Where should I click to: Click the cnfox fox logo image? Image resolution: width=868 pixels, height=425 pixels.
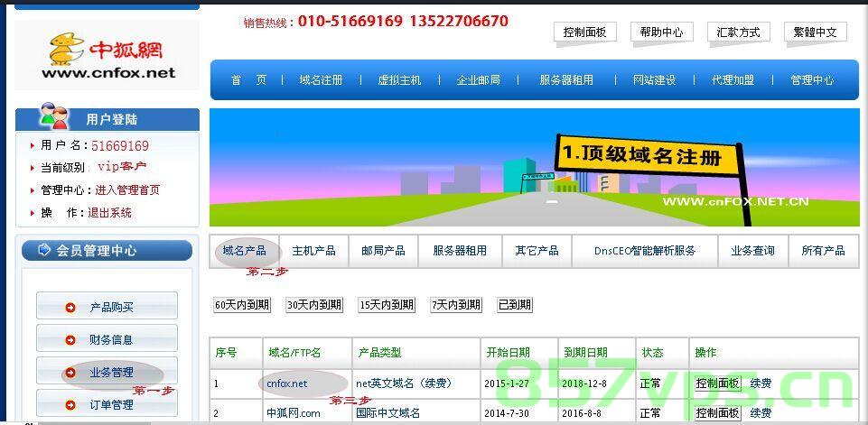(x=107, y=55)
